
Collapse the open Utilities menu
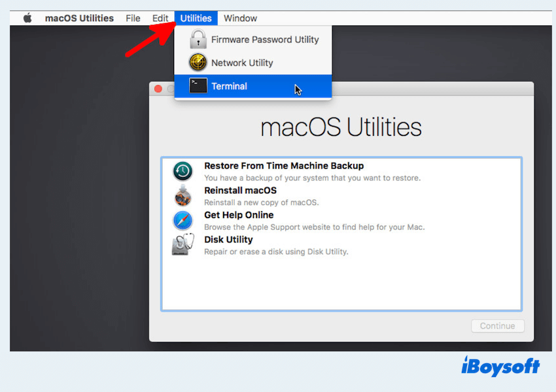click(196, 18)
